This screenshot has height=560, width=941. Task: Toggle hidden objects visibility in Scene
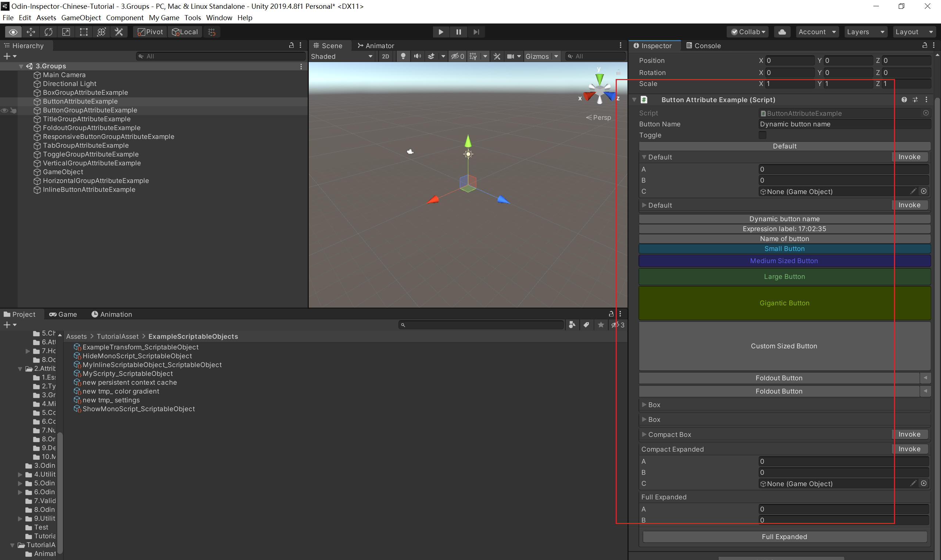(458, 56)
